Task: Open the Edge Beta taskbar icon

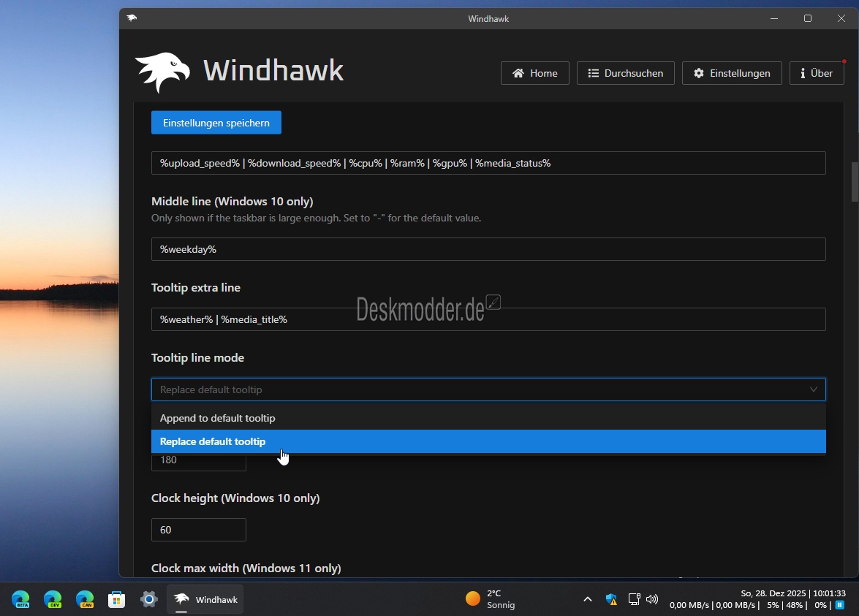Action: (20, 599)
